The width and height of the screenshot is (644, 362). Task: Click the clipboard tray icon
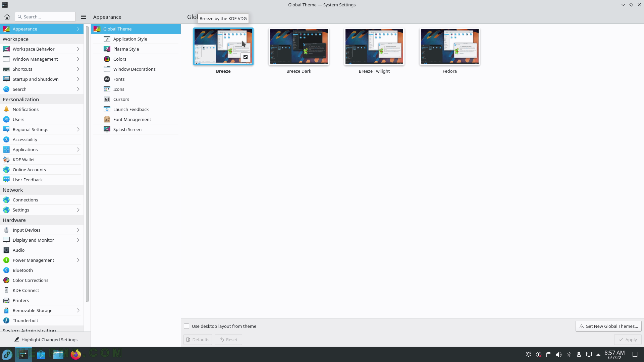coord(549,355)
